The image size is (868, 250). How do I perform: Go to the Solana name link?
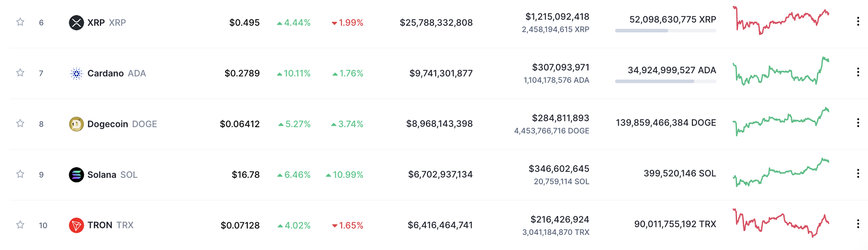coord(102,175)
